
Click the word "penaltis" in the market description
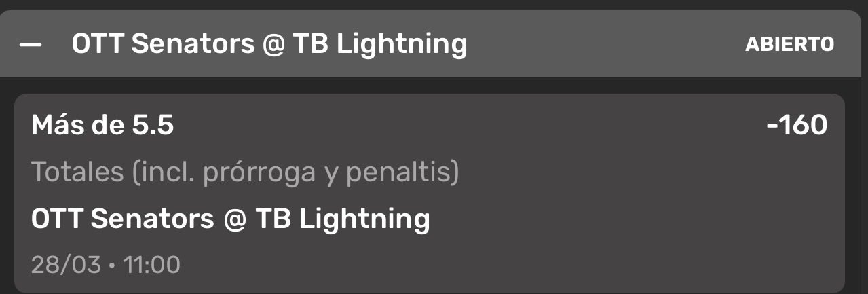tap(400, 172)
